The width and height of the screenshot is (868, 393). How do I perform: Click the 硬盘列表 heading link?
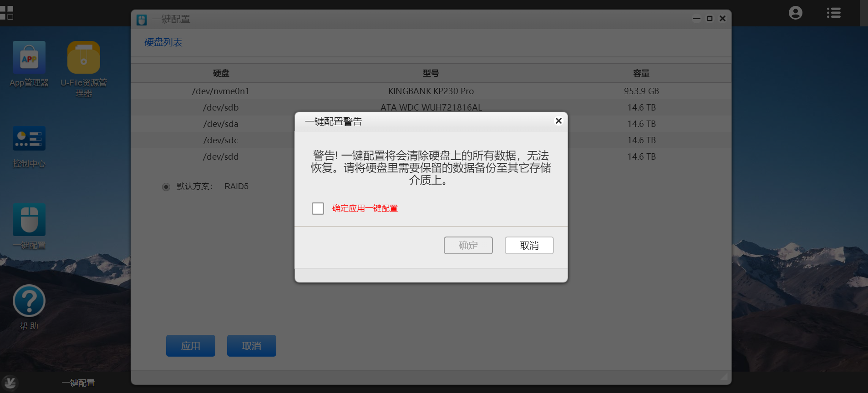(x=163, y=42)
